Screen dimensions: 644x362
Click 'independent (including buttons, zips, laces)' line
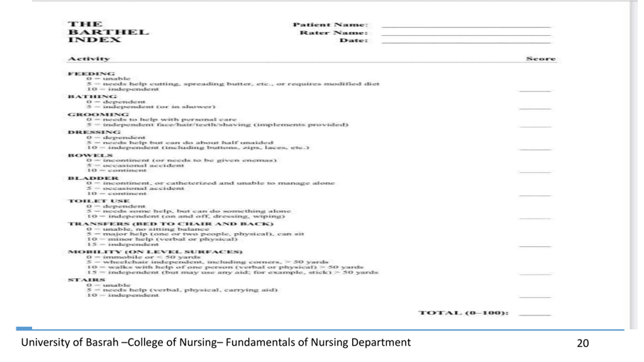tap(198, 147)
